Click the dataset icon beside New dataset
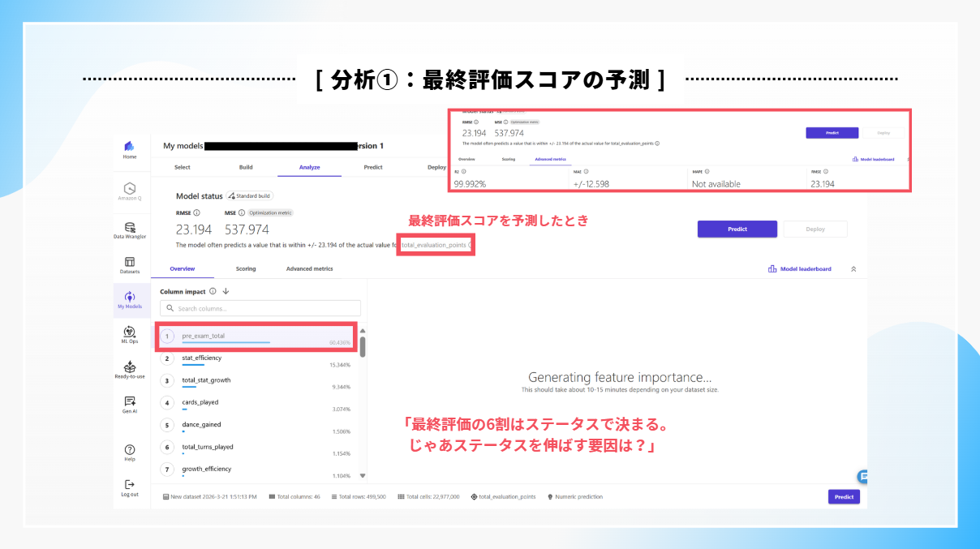The width and height of the screenshot is (980, 549). pyautogui.click(x=165, y=496)
